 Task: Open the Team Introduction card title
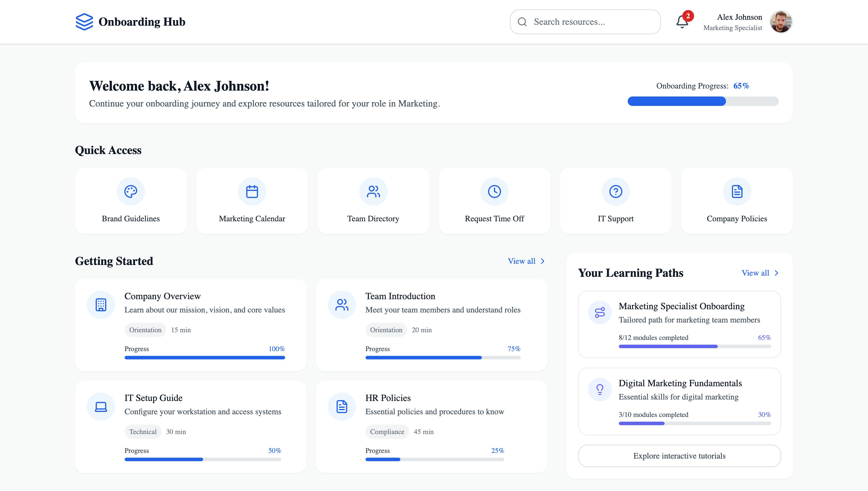(x=400, y=296)
